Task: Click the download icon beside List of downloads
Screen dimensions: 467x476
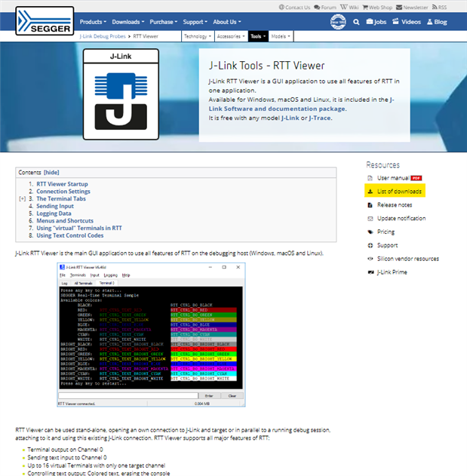Action: point(370,192)
